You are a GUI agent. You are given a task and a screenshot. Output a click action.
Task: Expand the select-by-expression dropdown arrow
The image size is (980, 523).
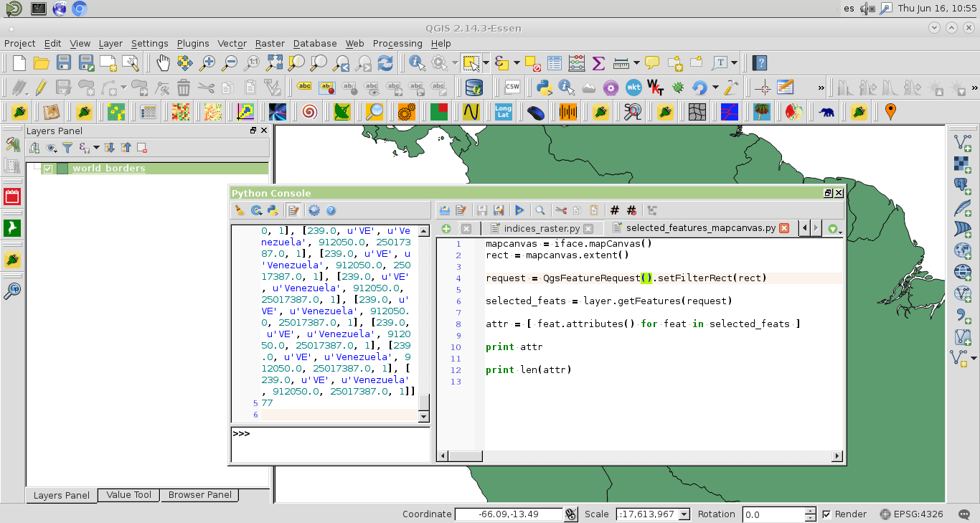[x=517, y=63]
